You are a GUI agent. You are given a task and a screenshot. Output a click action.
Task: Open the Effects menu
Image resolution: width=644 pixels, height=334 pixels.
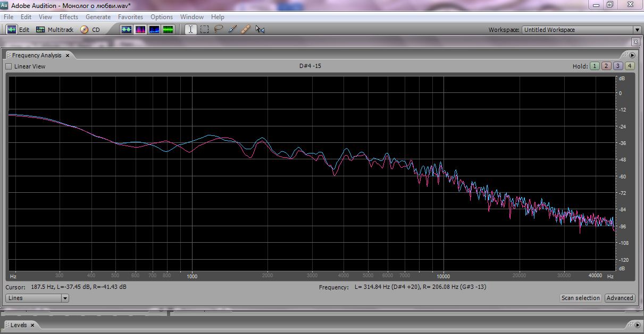pos(69,17)
